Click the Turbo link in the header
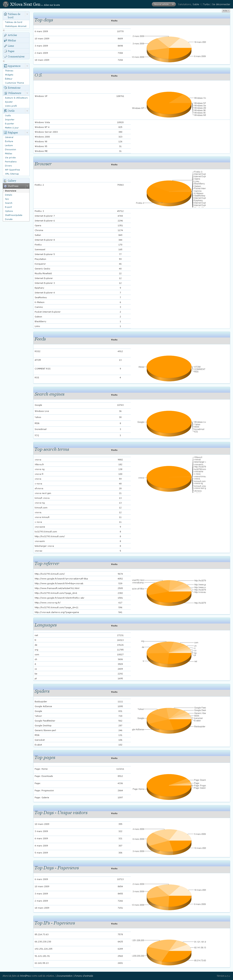This screenshot has height=980, width=233. pos(206,4)
